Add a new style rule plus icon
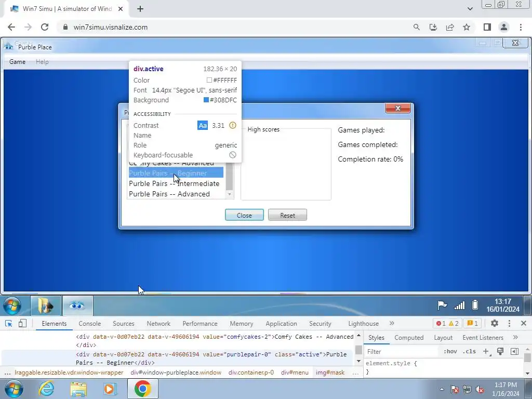The height and width of the screenshot is (399, 532). [x=486, y=352]
